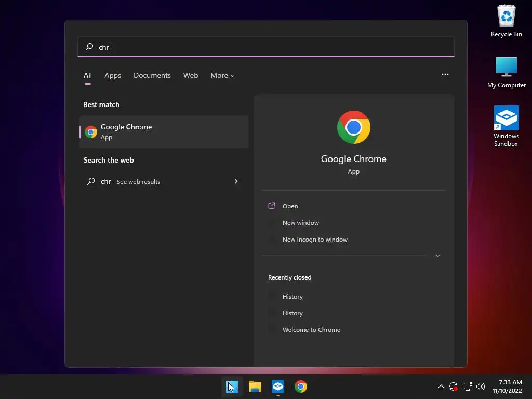Open the clock showing 7:33 AM
Image resolution: width=532 pixels, height=399 pixels.
507,387
